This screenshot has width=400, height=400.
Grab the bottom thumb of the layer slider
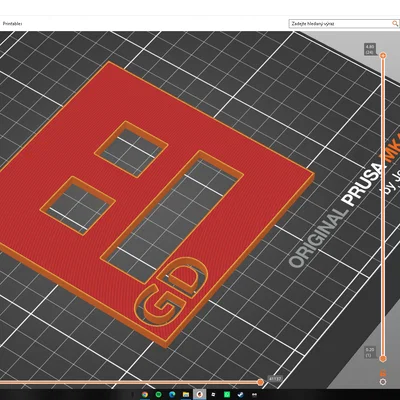click(x=383, y=359)
